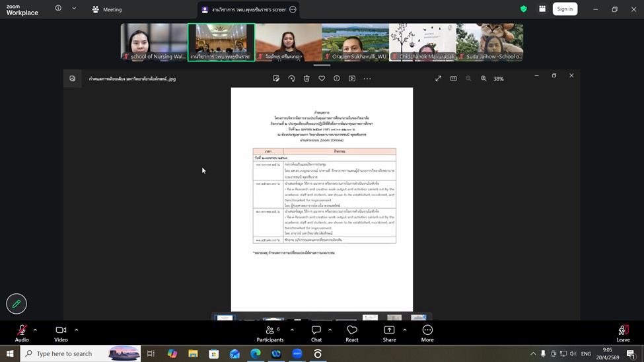Click the zoom in magnifier in photo viewer
Image resolution: width=644 pixels, height=362 pixels.
483,79
